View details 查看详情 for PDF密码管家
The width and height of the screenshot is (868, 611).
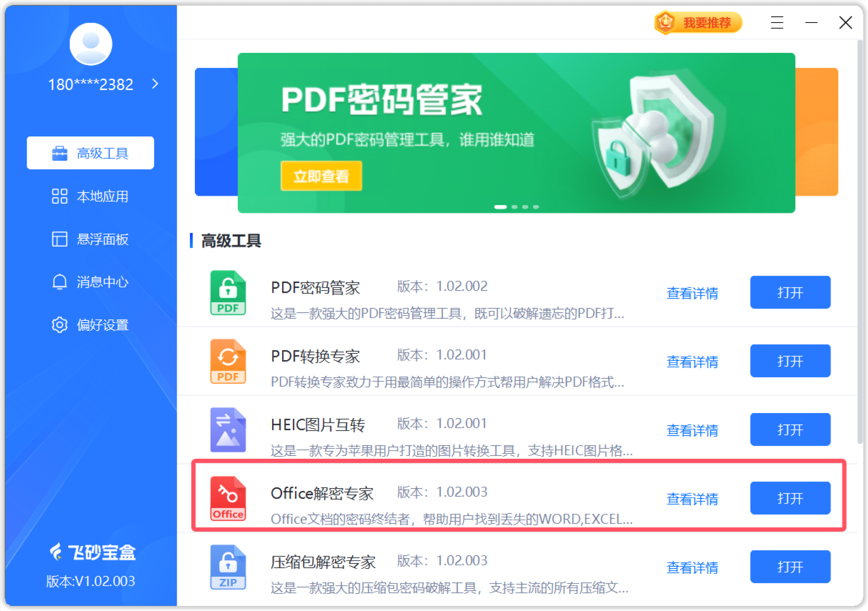(692, 293)
